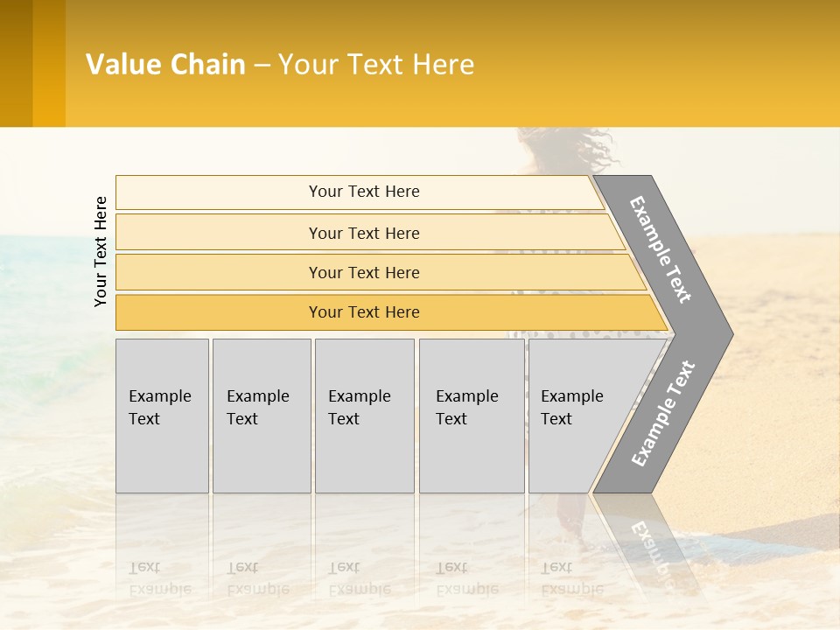Select the bottom darkest orange "Your Text Here" bar
Viewport: 840px width, 630px height.
[363, 312]
